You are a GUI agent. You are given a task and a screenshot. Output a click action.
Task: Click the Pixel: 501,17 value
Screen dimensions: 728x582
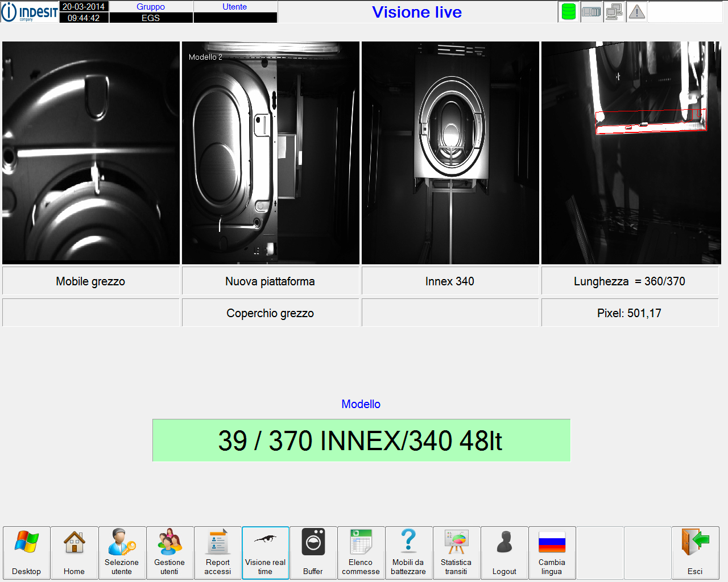tap(630, 313)
